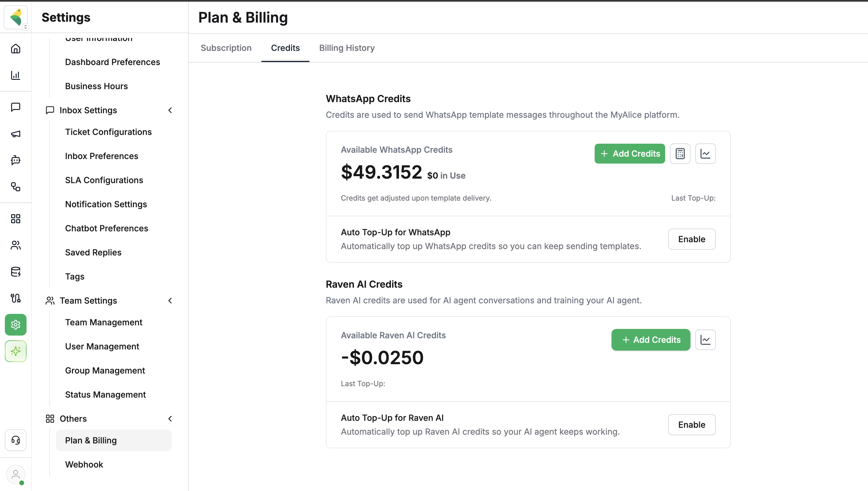Click the Others section label

pyautogui.click(x=73, y=418)
